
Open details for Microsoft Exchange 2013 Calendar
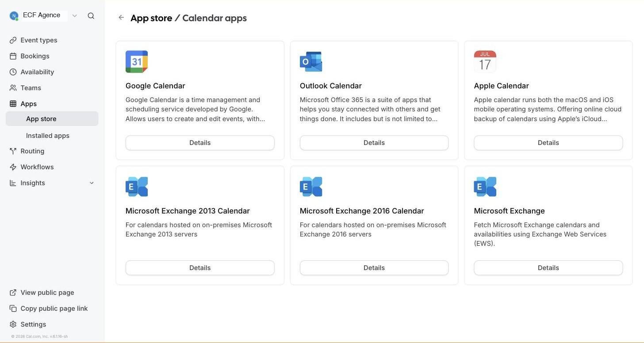tap(200, 268)
